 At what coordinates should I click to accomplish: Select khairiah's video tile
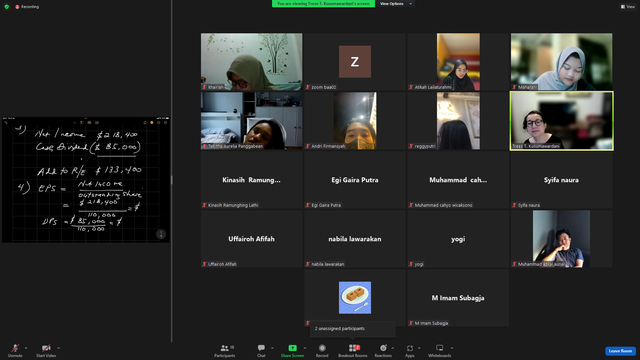pos(251,62)
